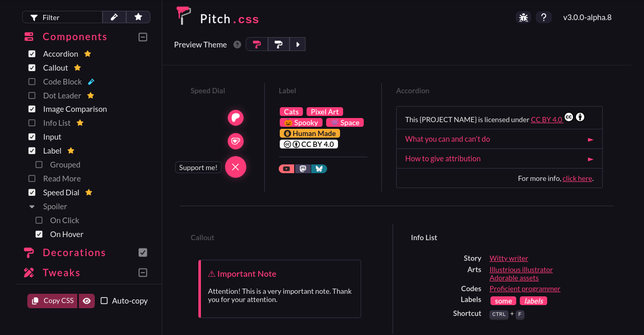Click the bug report icon
This screenshot has width=644, height=335.
coord(523,18)
